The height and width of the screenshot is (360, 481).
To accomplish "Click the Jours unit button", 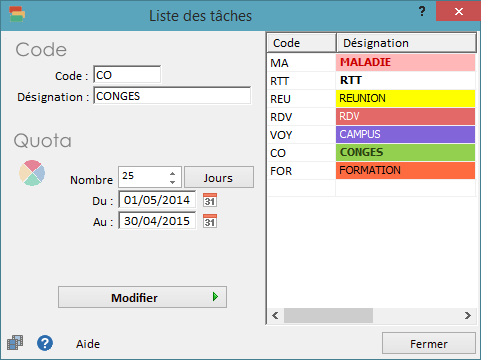I will (x=219, y=177).
